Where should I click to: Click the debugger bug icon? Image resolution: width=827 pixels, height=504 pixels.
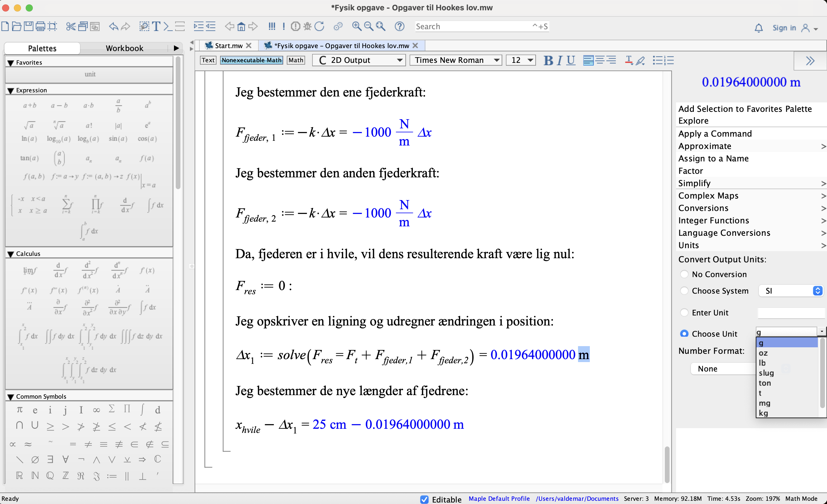tap(307, 26)
